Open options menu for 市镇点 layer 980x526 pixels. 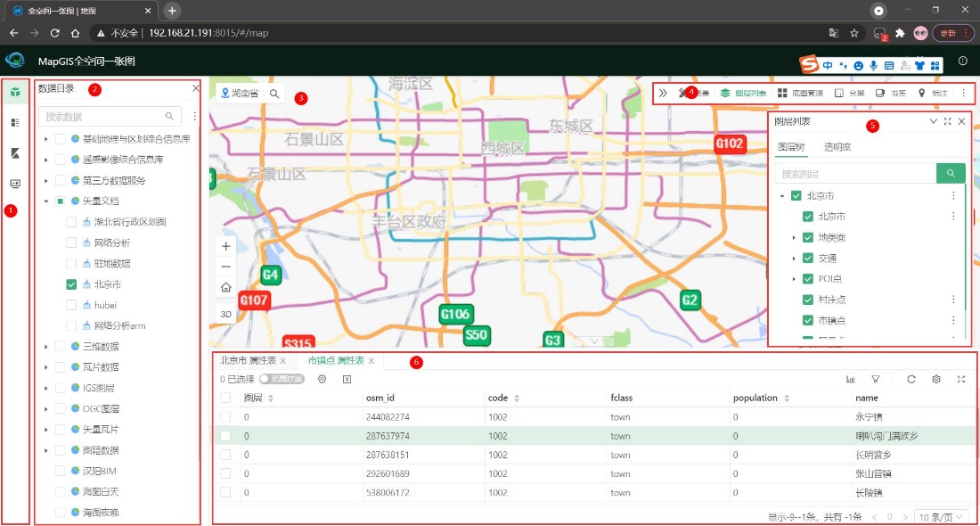953,320
